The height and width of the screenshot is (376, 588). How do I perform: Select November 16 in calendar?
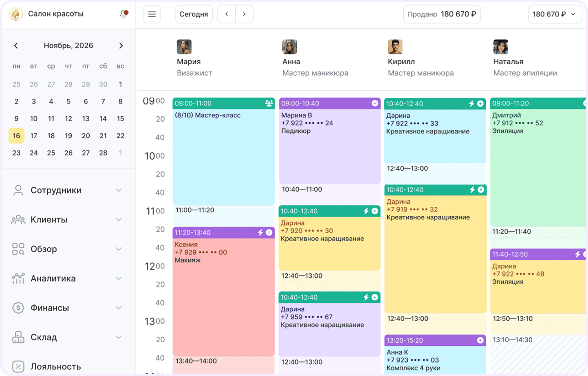[x=16, y=136]
